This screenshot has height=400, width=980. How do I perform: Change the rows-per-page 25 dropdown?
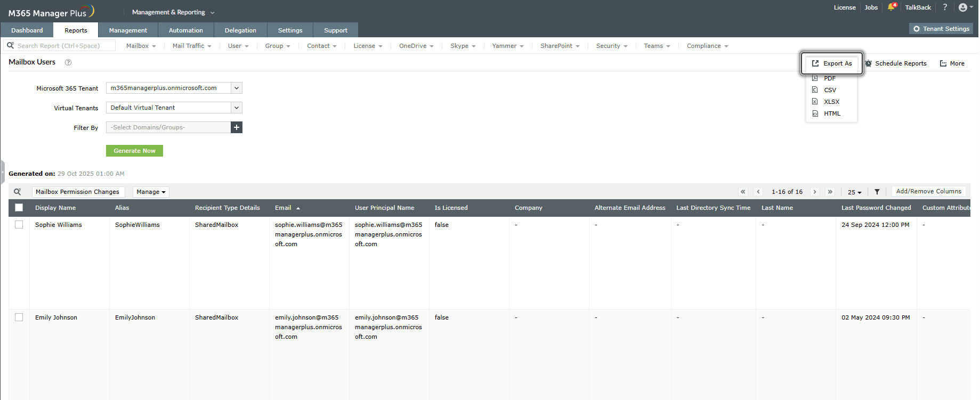(855, 192)
